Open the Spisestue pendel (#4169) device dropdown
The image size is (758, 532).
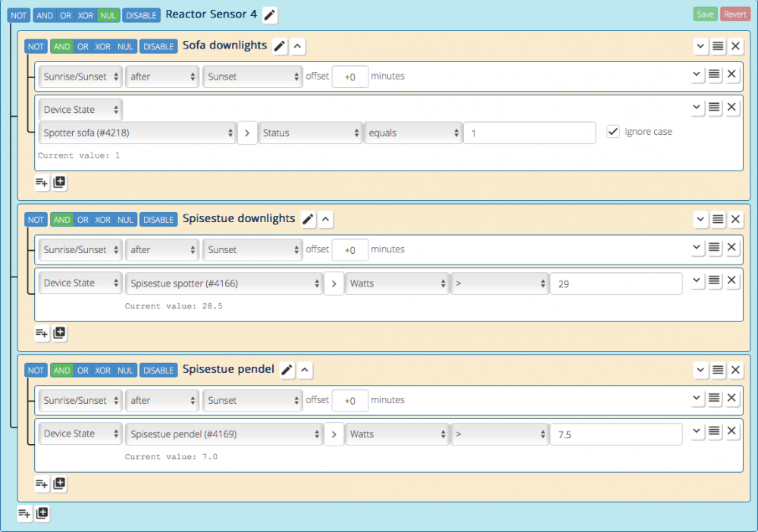(x=224, y=434)
